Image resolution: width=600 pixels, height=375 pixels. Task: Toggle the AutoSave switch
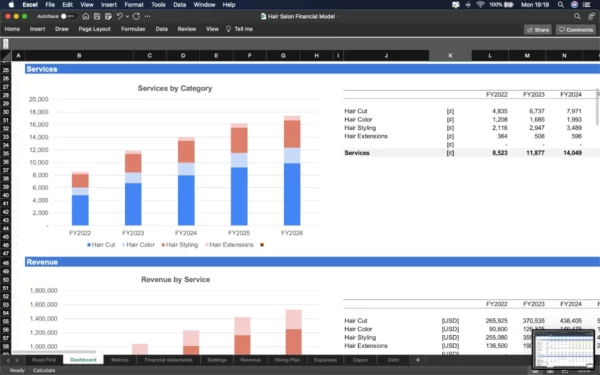[x=67, y=16]
